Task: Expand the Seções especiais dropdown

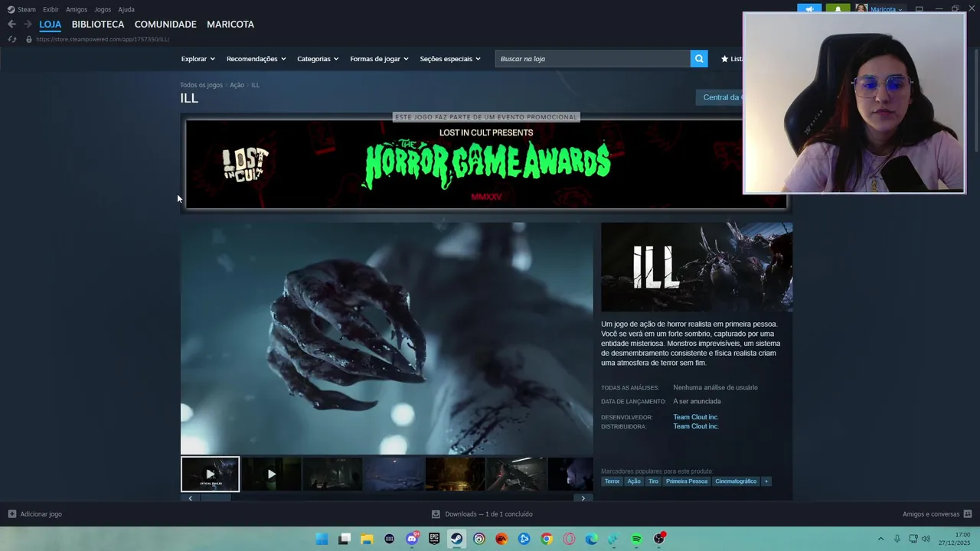Action: tap(450, 59)
